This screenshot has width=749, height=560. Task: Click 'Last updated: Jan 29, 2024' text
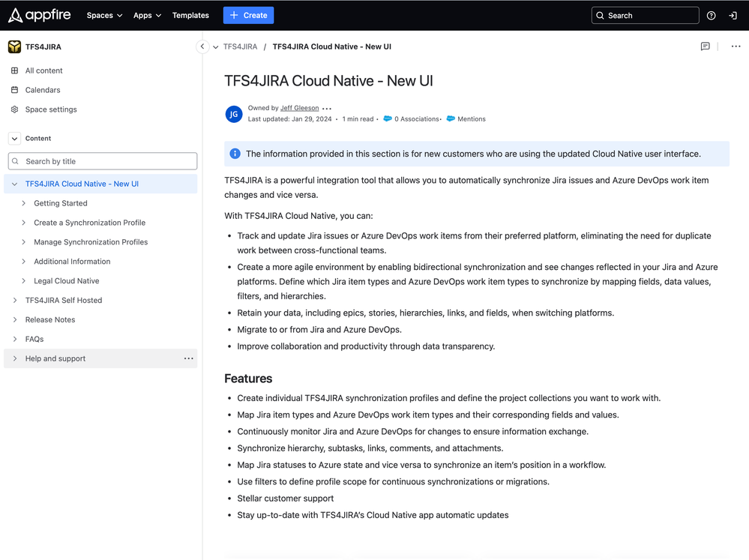tap(289, 119)
